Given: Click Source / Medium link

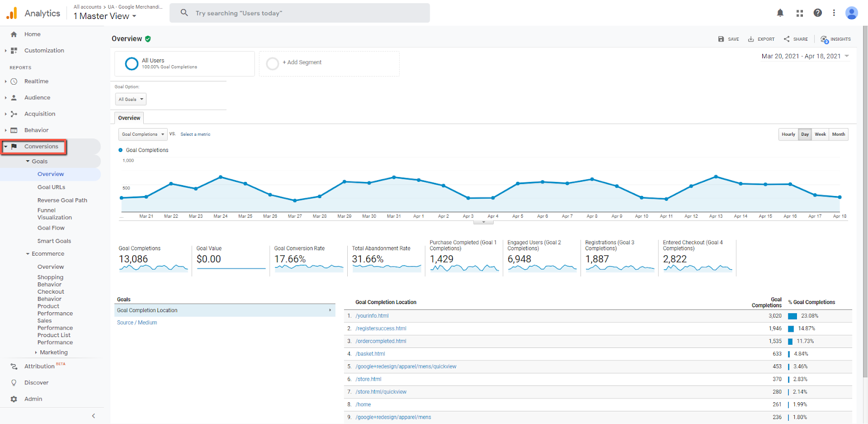Looking at the screenshot, I should pyautogui.click(x=137, y=322).
